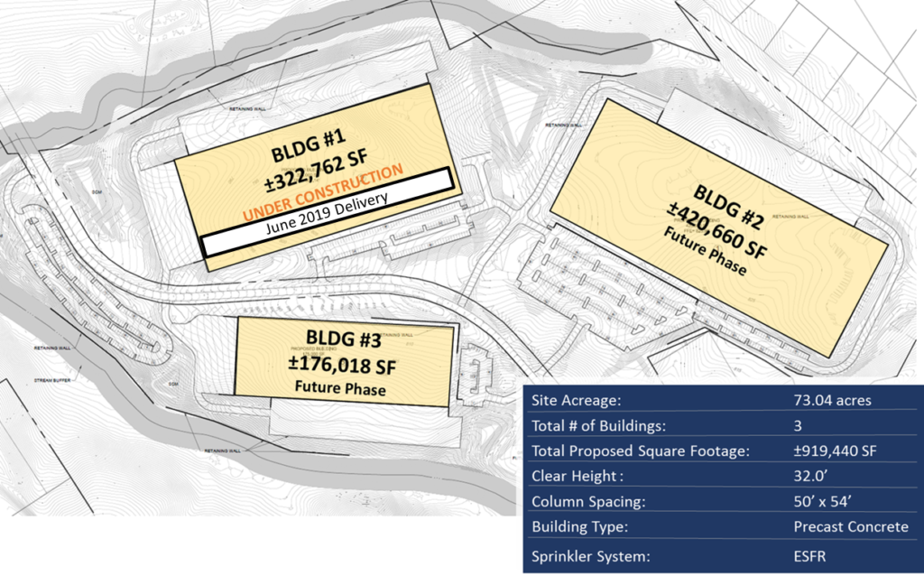Image resolution: width=924 pixels, height=576 pixels.
Task: Click the buildings count value '3'
Action: pyautogui.click(x=798, y=425)
